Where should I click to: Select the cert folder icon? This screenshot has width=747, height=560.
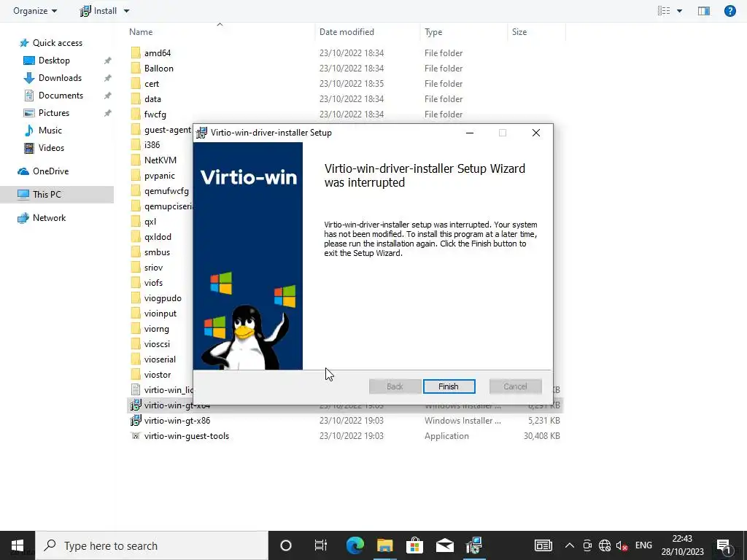point(136,83)
